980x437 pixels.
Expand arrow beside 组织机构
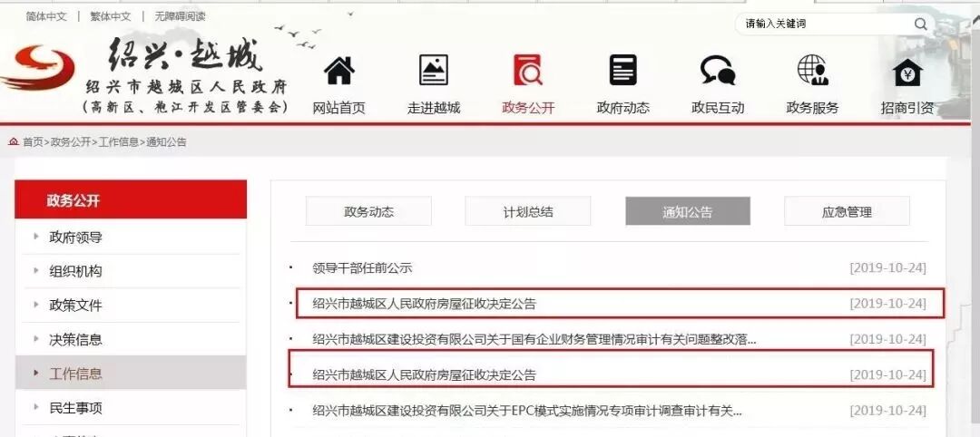[36, 270]
